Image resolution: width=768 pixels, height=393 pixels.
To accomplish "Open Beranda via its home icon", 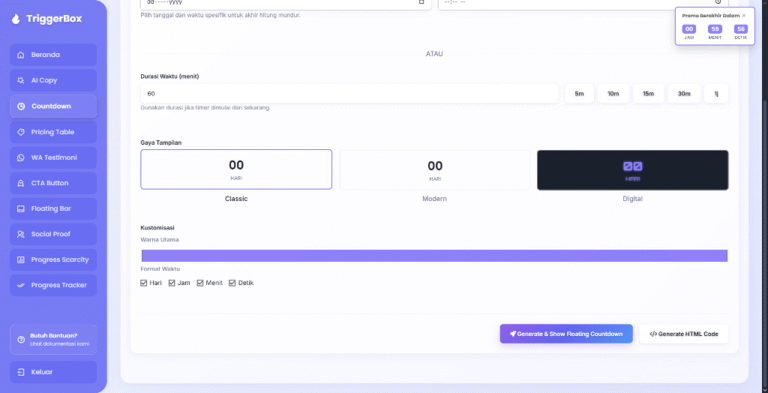I will [x=21, y=55].
